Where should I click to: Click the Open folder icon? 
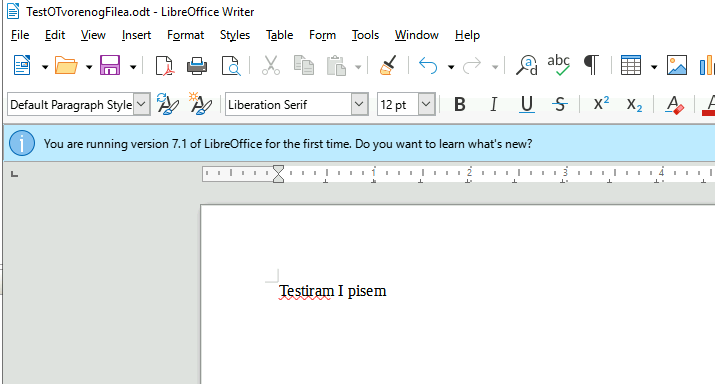tap(66, 66)
